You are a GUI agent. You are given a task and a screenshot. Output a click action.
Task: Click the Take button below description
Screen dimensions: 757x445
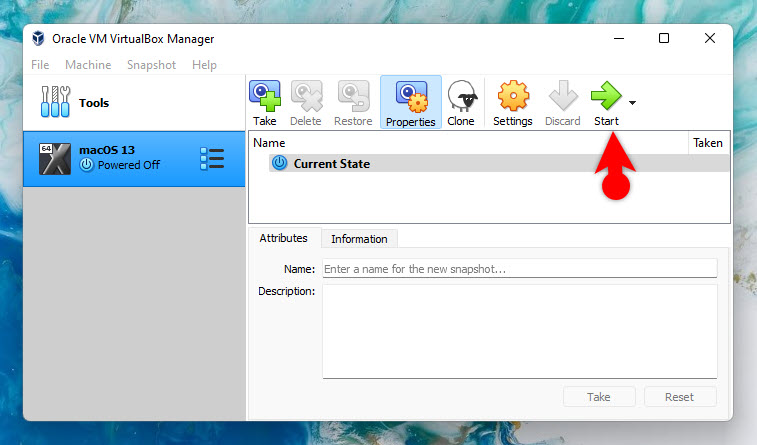[x=599, y=397]
